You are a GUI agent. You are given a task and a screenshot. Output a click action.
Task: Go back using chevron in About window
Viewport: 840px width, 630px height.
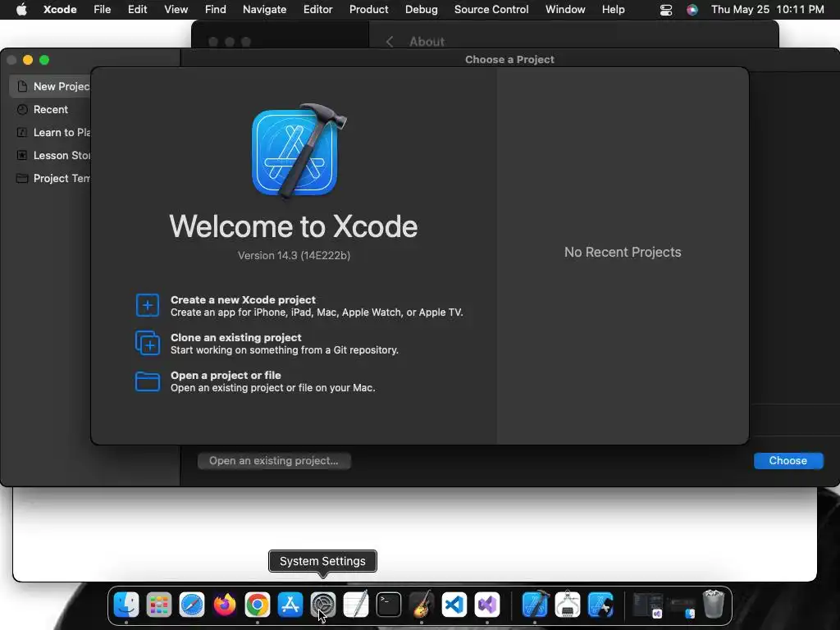(390, 42)
